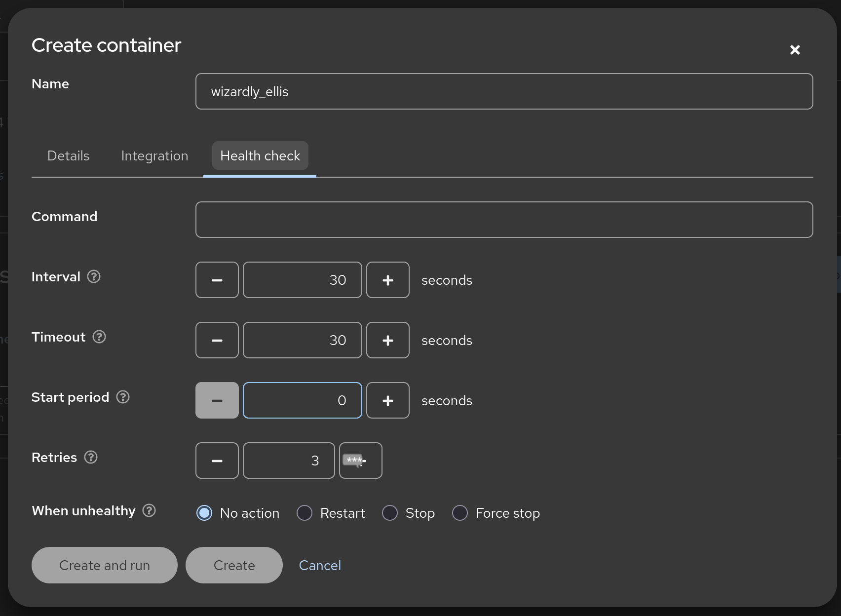Viewport: 841px width, 616px height.
Task: Click the Timeout value field
Action: coord(303,340)
